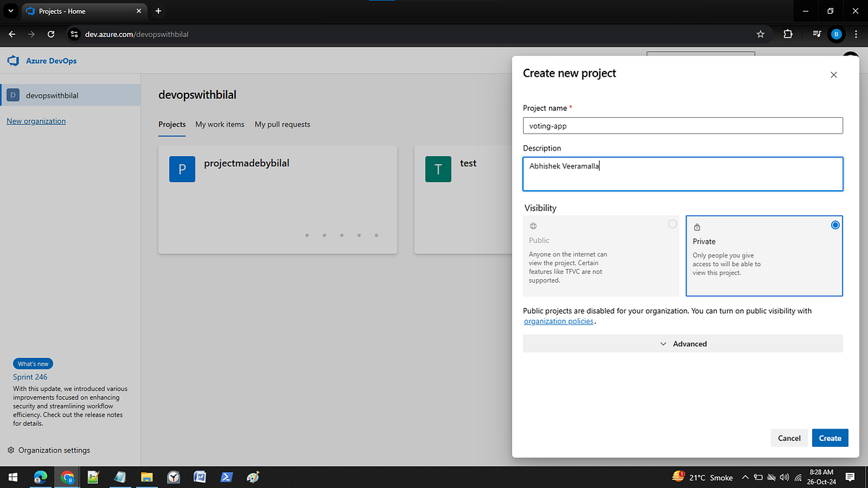Click inside the Project name field
Screen dimensions: 868x488
(682, 125)
